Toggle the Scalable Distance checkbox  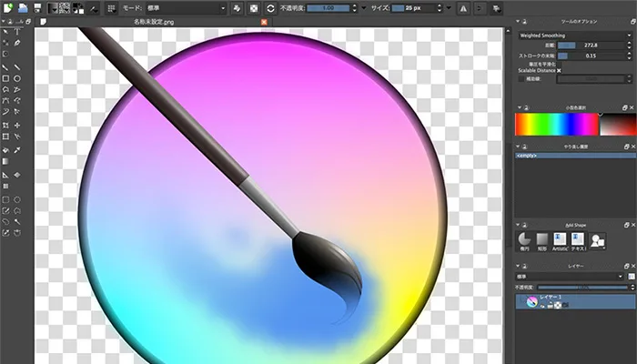pos(559,70)
